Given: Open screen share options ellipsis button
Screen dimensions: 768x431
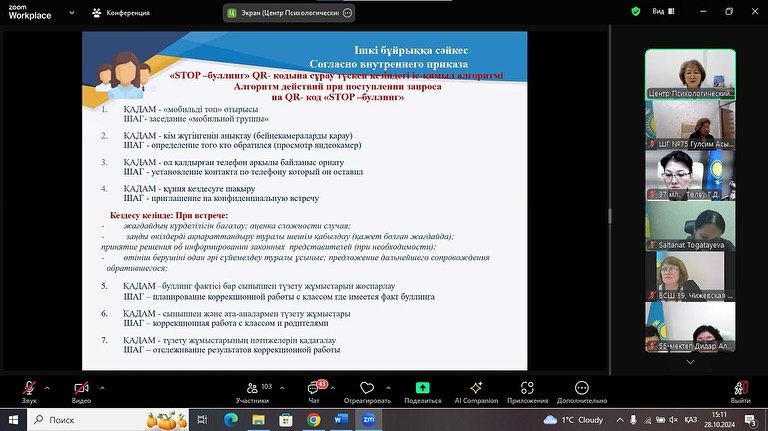Looking at the screenshot, I should pos(347,13).
